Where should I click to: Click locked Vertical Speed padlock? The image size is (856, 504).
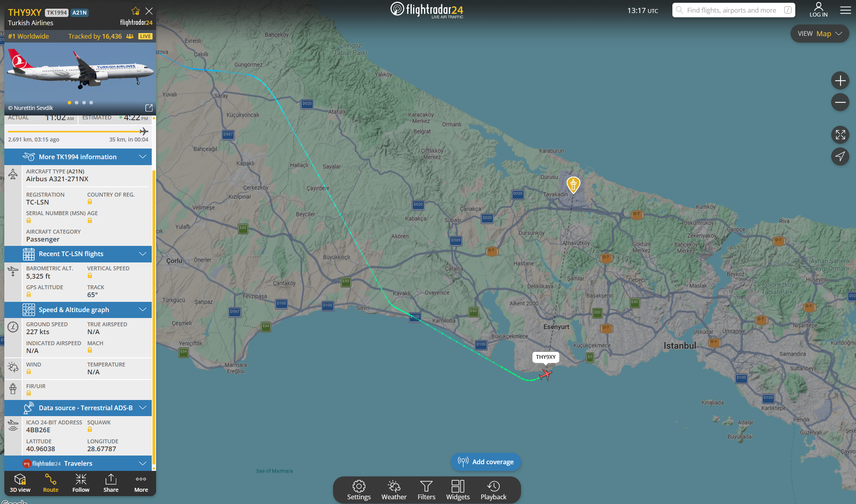click(90, 276)
